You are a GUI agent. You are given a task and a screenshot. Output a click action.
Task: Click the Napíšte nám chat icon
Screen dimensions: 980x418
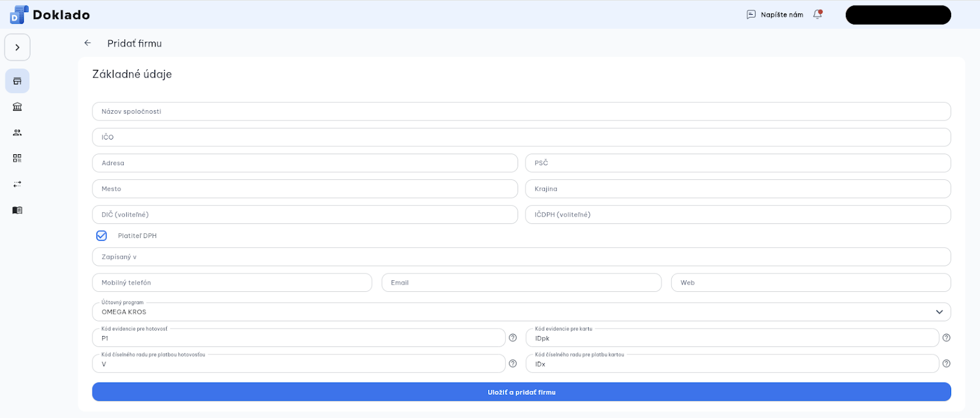coord(751,15)
